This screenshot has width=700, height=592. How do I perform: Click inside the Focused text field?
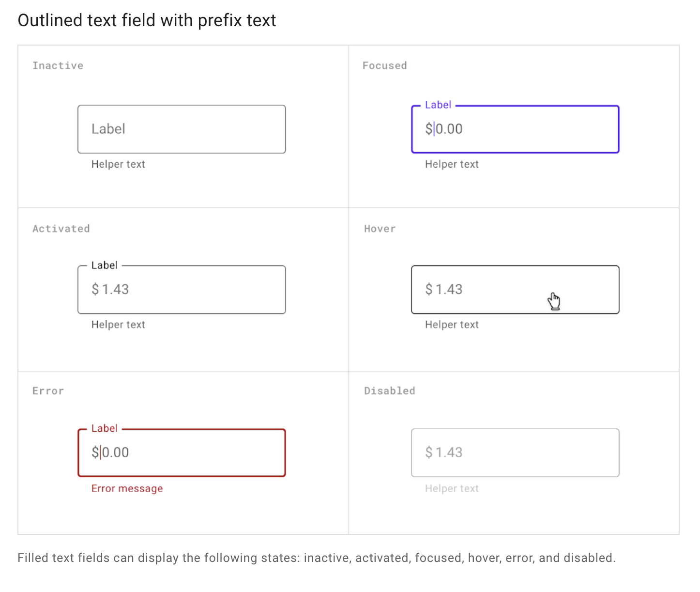pyautogui.click(x=515, y=129)
